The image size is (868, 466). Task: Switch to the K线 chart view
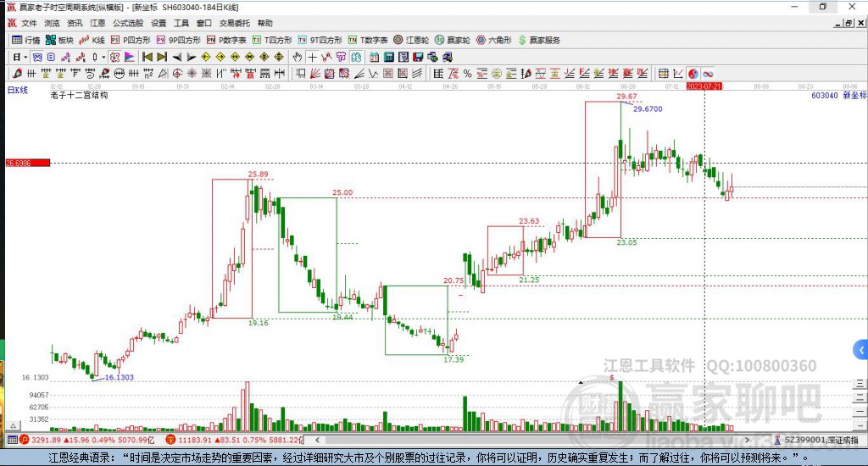(x=92, y=40)
